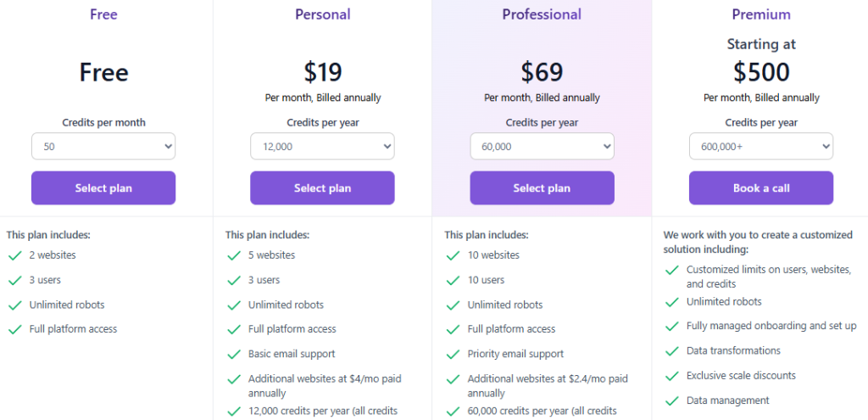Choose the Personal plan Select plan button
Viewport: 868px width, 420px height.
click(x=322, y=188)
